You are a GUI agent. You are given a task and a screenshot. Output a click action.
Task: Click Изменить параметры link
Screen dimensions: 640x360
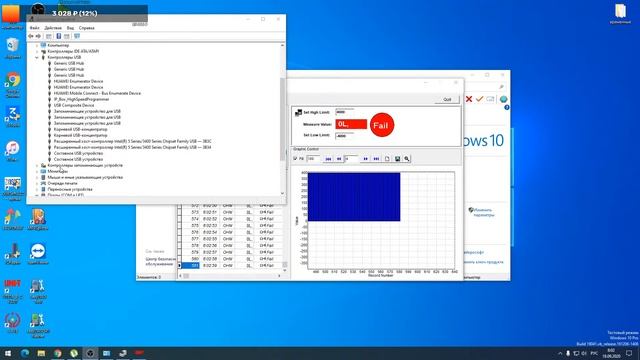(484, 212)
